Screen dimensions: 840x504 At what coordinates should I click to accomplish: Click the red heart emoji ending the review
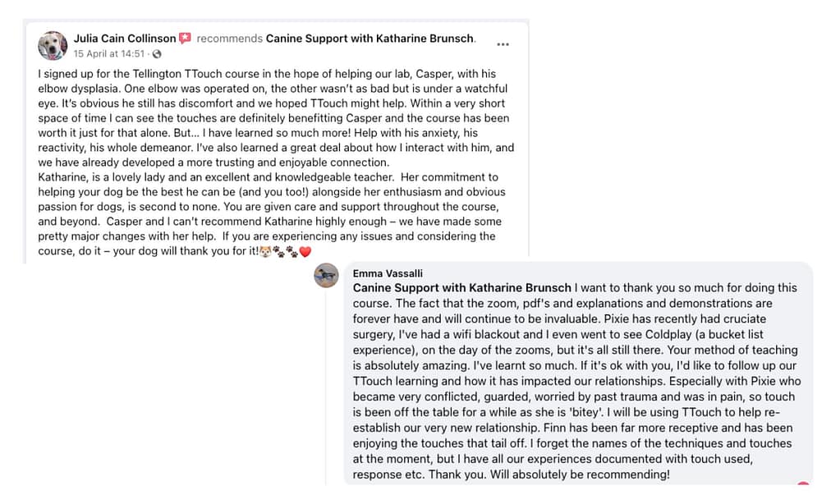[305, 251]
